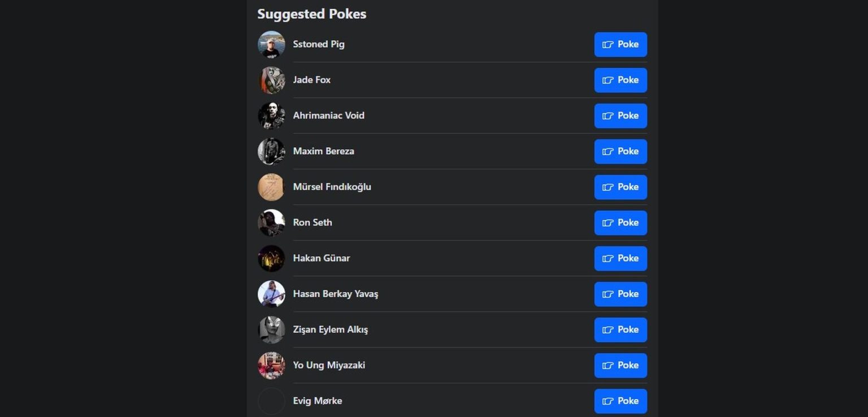Click the name Jade Fox

312,80
